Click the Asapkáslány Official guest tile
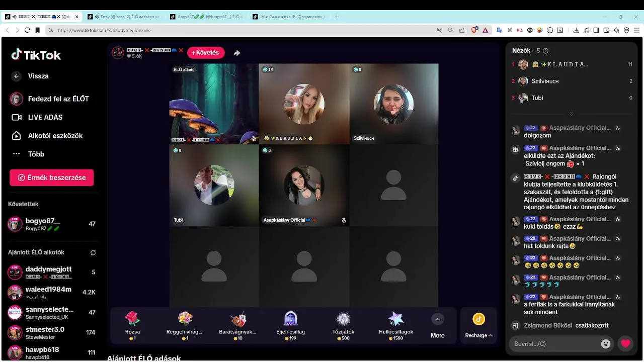Image resolution: width=644 pixels, height=362 pixels. 304,185
